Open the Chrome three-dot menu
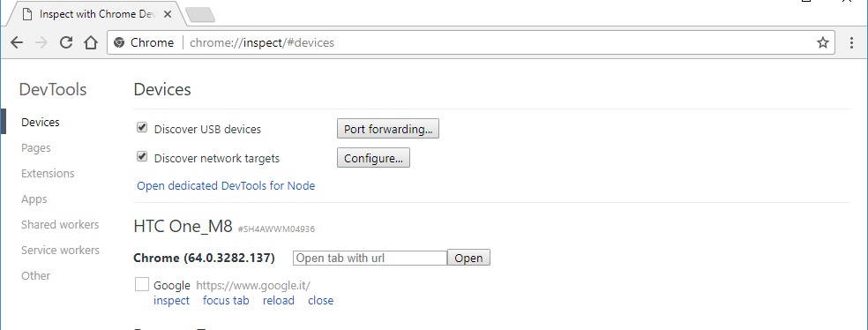868x330 pixels. (x=852, y=42)
